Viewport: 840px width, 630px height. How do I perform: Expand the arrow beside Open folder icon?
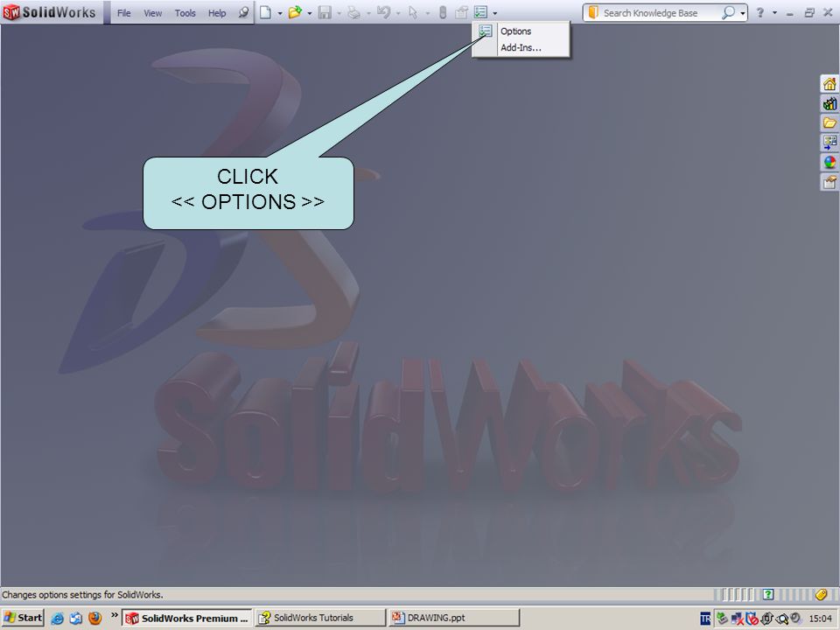click(x=310, y=13)
